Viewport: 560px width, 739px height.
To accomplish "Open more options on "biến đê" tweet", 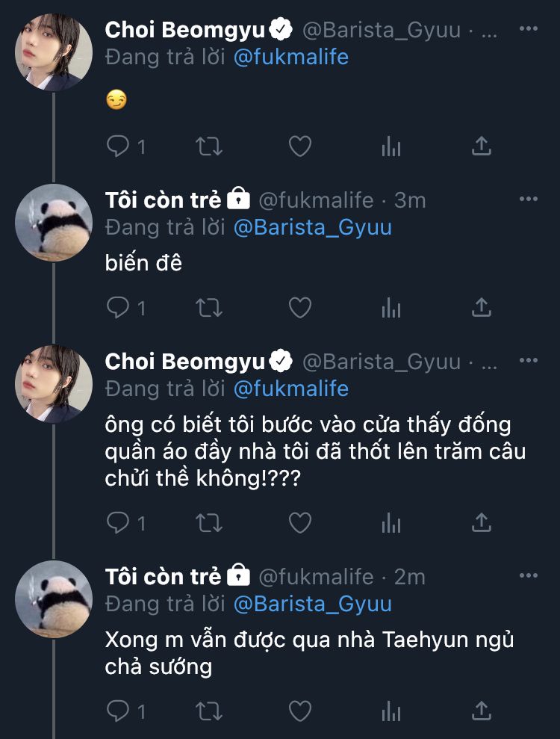I will 528,200.
